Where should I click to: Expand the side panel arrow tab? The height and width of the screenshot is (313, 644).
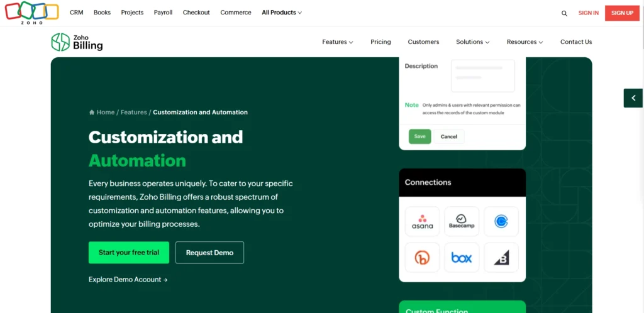633,98
